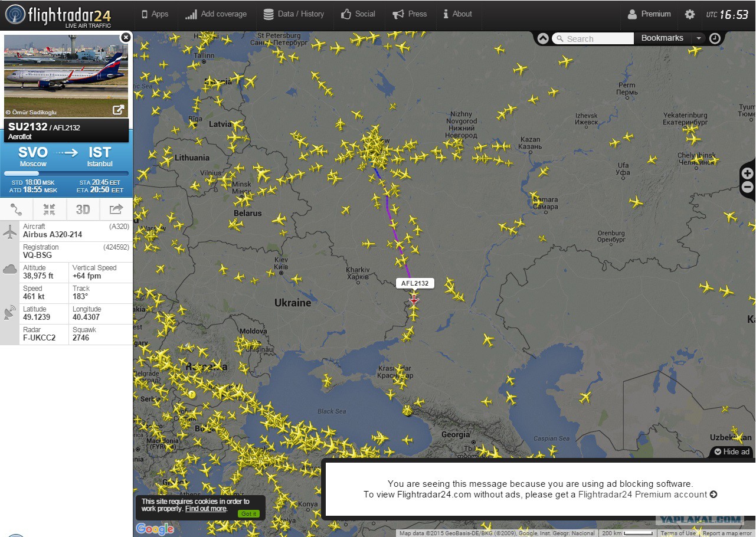
Task: Click the track value 183°
Action: point(80,297)
